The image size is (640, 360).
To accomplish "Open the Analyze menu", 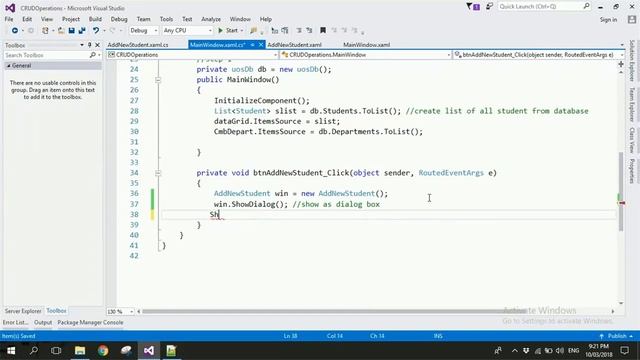I will point(211,19).
